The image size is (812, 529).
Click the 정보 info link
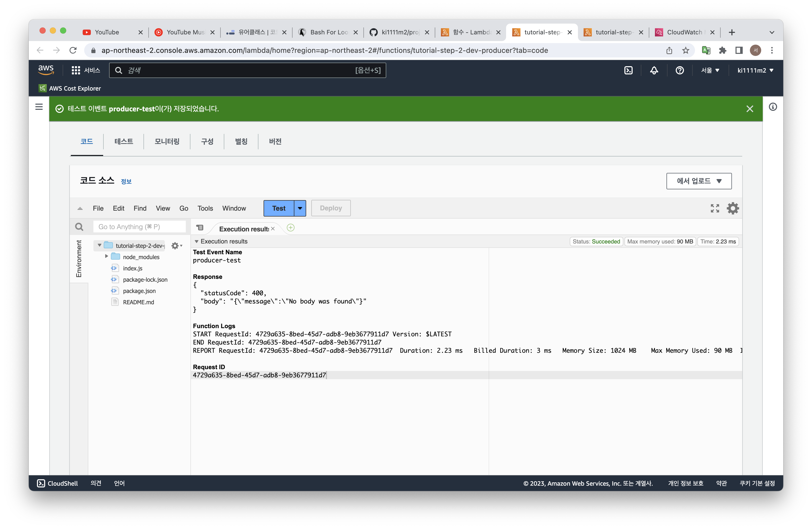click(126, 182)
